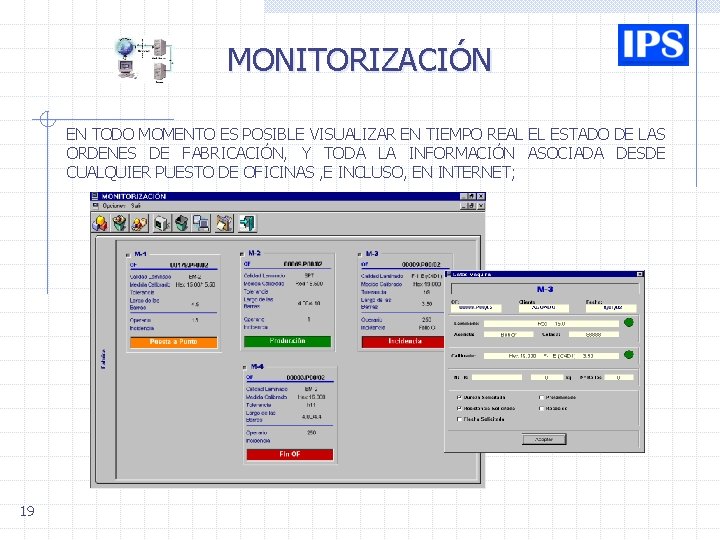
Task: Click the Operario value 250 in M-4 panel
Action: coord(311,433)
